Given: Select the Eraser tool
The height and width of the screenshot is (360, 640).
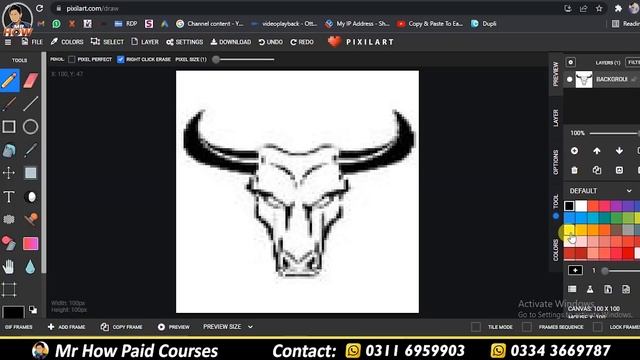Looking at the screenshot, I should click(31, 80).
